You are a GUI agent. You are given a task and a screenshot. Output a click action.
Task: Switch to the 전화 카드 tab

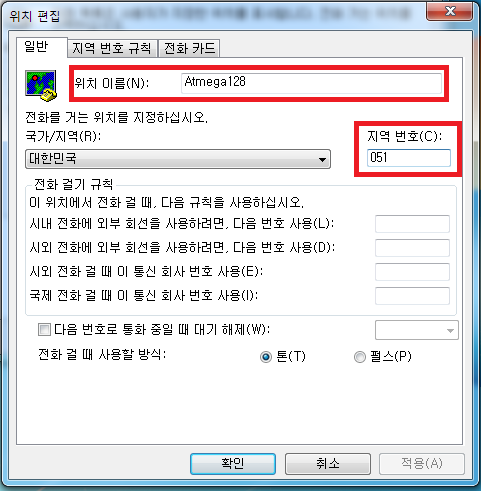[189, 48]
